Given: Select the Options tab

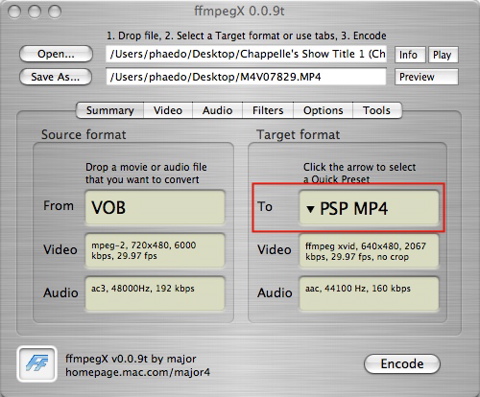Looking at the screenshot, I should [x=323, y=110].
